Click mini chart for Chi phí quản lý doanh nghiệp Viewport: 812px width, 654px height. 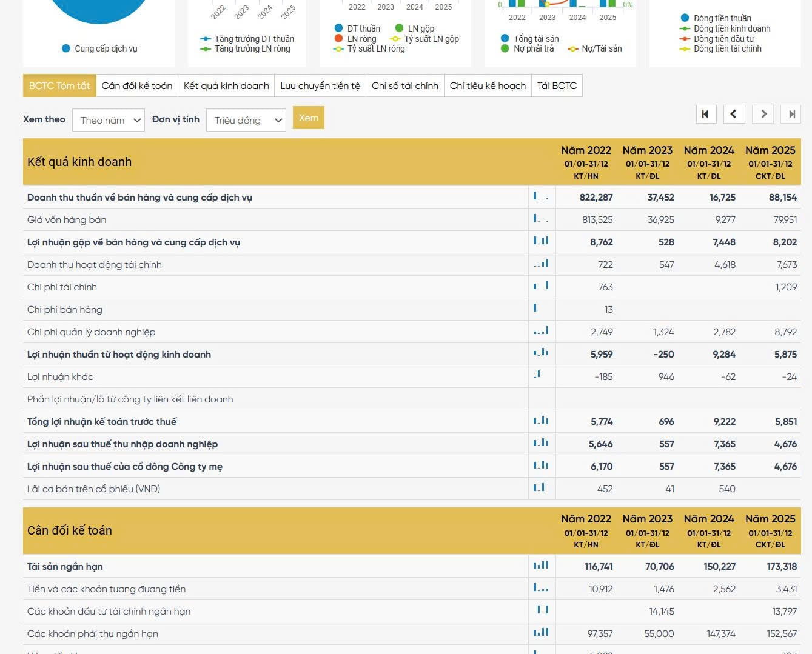541,332
